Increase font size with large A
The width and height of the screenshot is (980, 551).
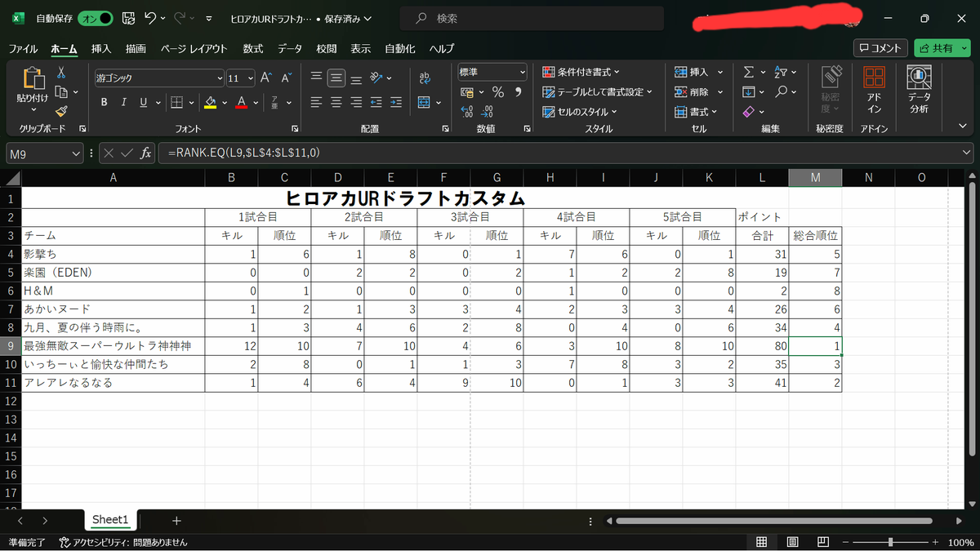[265, 78]
